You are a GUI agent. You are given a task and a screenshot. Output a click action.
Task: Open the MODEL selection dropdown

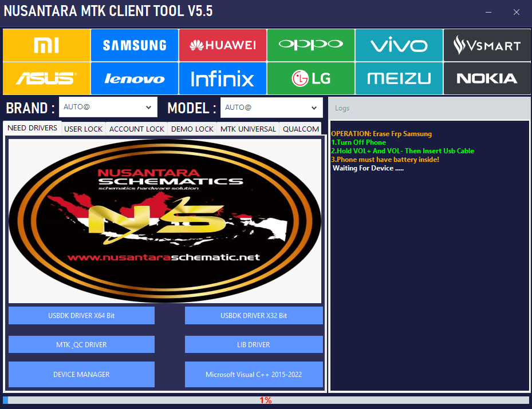271,107
